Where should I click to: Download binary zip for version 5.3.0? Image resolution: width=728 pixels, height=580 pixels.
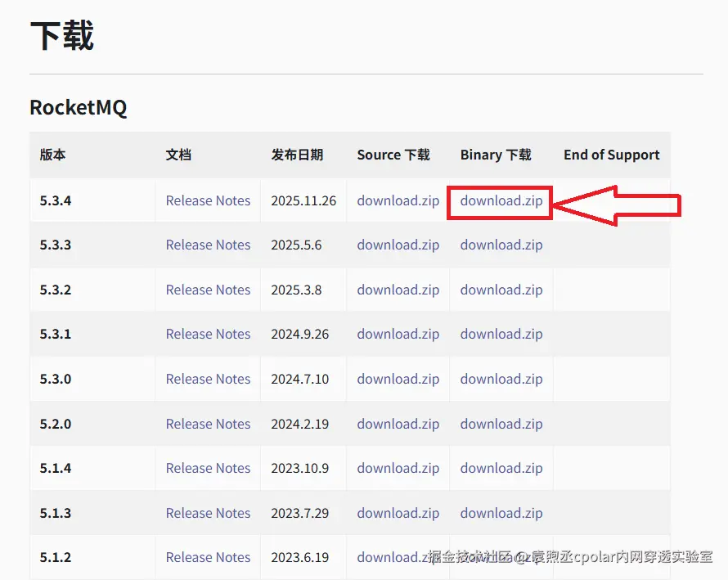(x=501, y=379)
